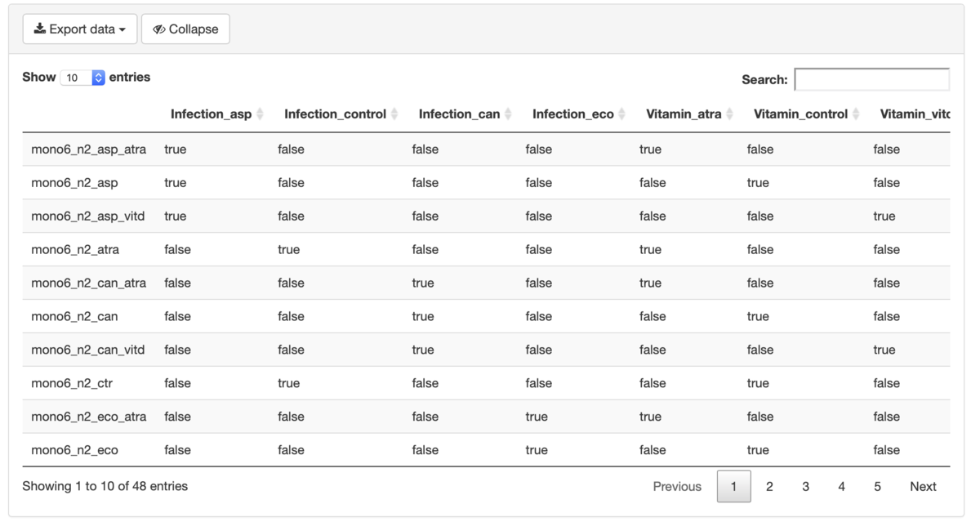Sort by Vitamin_control column arrows
Viewport: 980px width, 522px height.
coord(856,114)
